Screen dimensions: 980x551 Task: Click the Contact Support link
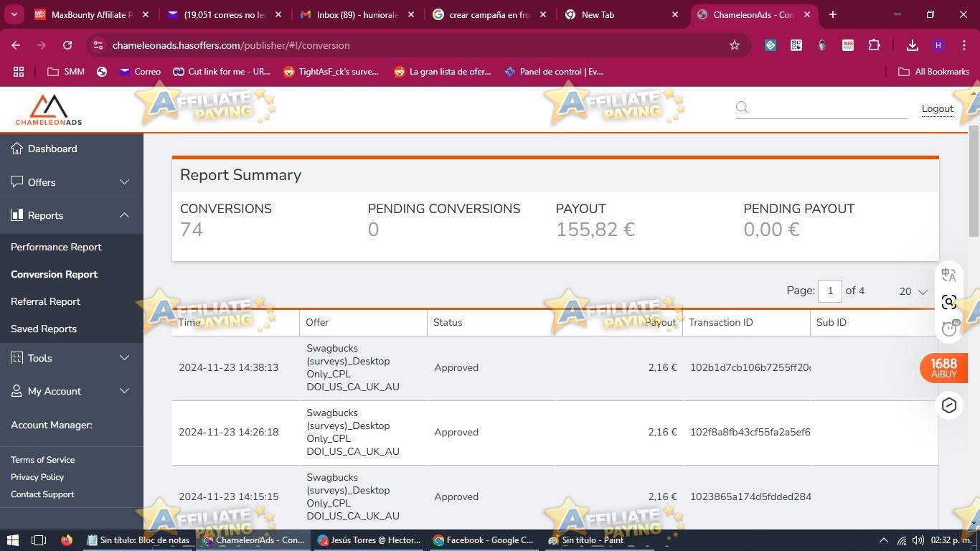click(42, 494)
